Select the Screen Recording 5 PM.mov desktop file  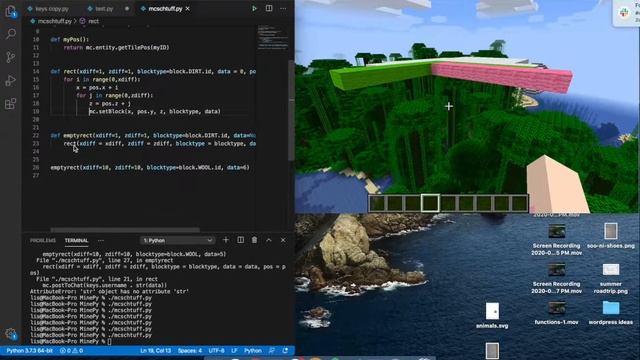click(x=556, y=240)
